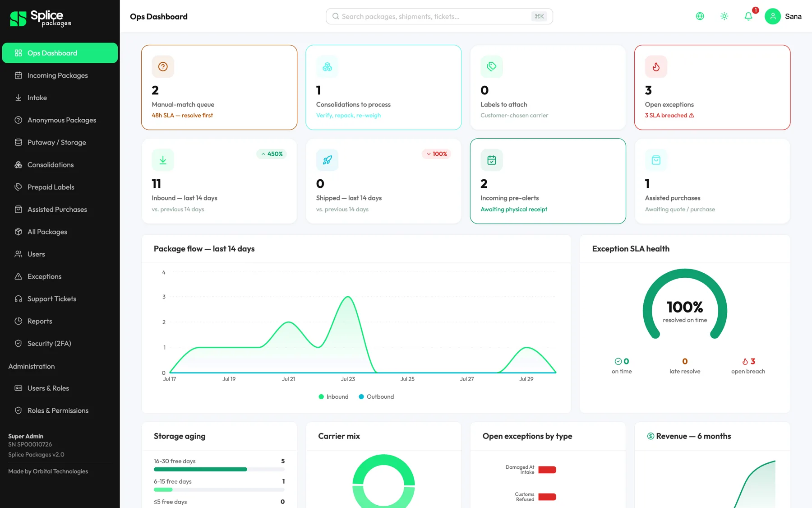Image resolution: width=812 pixels, height=508 pixels.
Task: Click the user name Sana
Action: tap(793, 17)
